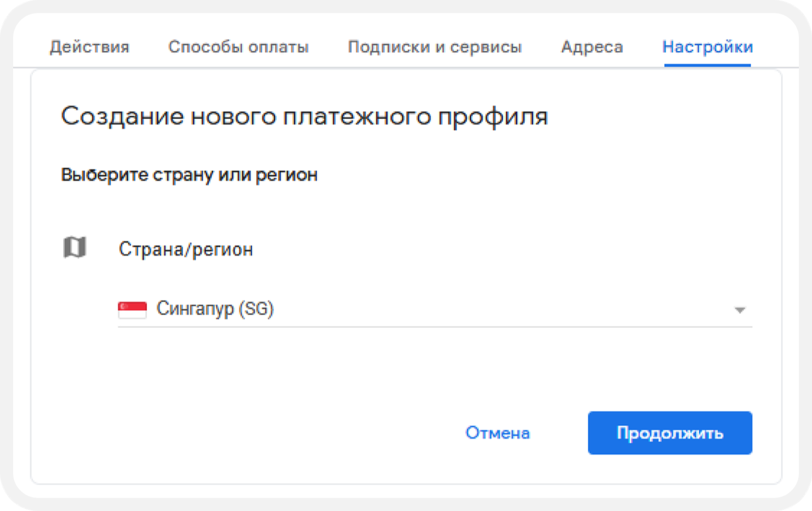
Task: Go to the Подписки и сервисы tab
Action: [435, 46]
